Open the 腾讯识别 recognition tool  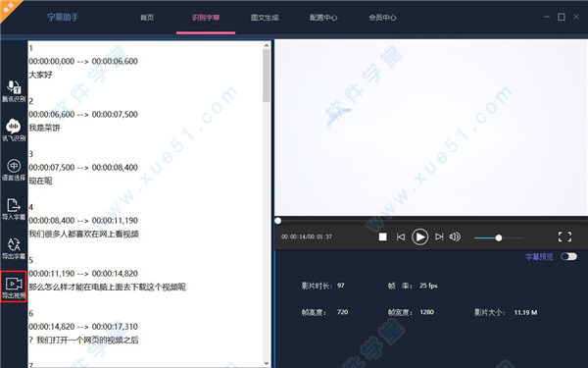[x=14, y=91]
